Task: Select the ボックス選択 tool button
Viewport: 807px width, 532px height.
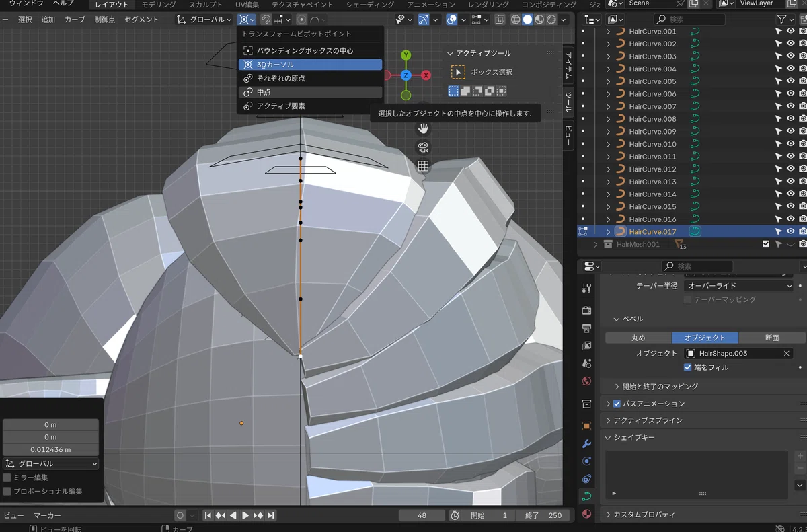Action: pyautogui.click(x=458, y=72)
